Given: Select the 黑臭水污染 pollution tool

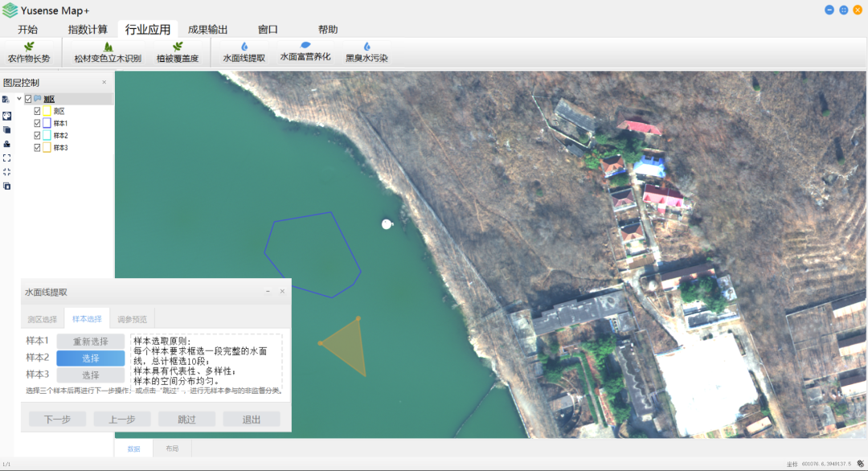Looking at the screenshot, I should point(366,53).
